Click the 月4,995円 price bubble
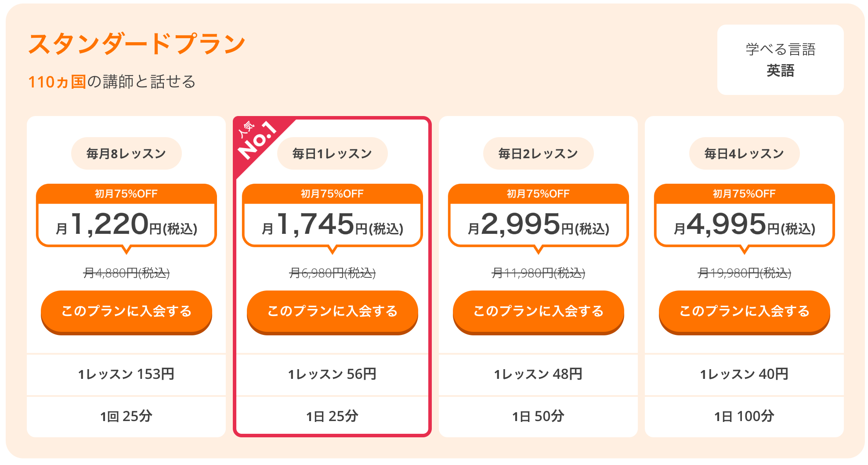The width and height of the screenshot is (868, 465). 745,218
